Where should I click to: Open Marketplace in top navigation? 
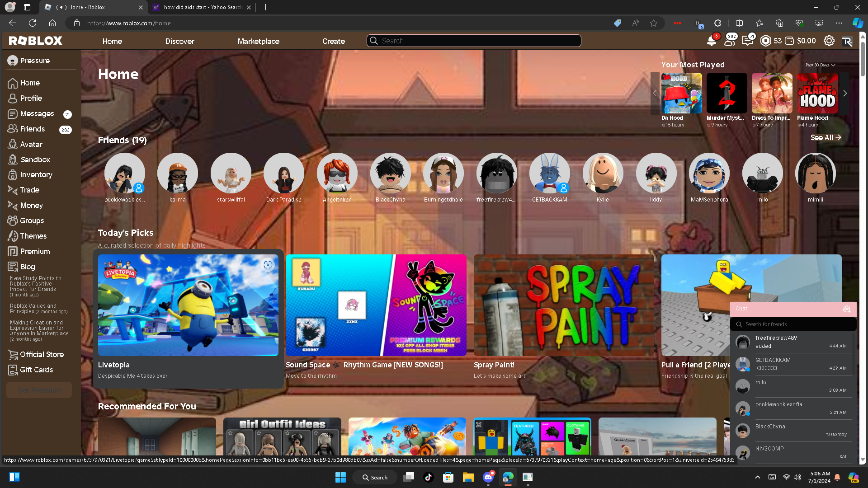259,41
